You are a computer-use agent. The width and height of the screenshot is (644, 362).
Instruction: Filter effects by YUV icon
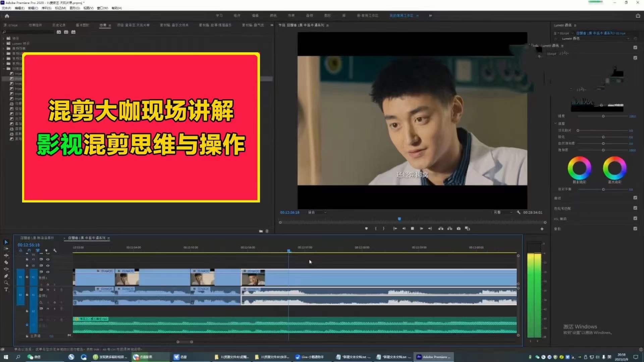(73, 32)
